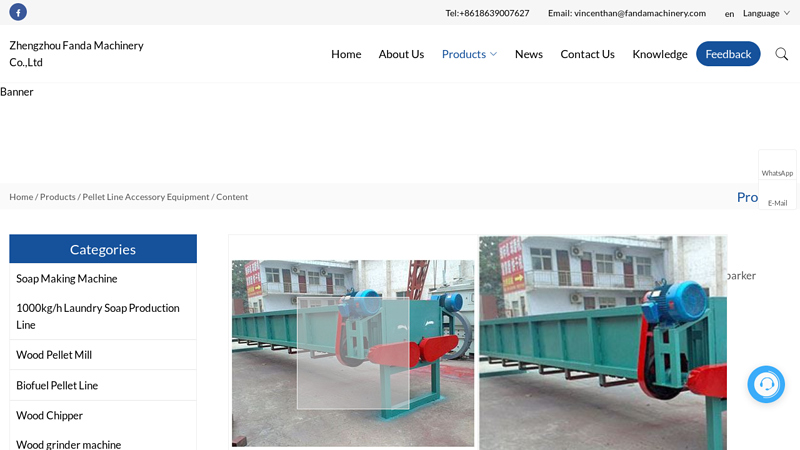Screen dimensions: 800x450
Task: Open the Knowledge menu item
Action: [x=660, y=54]
